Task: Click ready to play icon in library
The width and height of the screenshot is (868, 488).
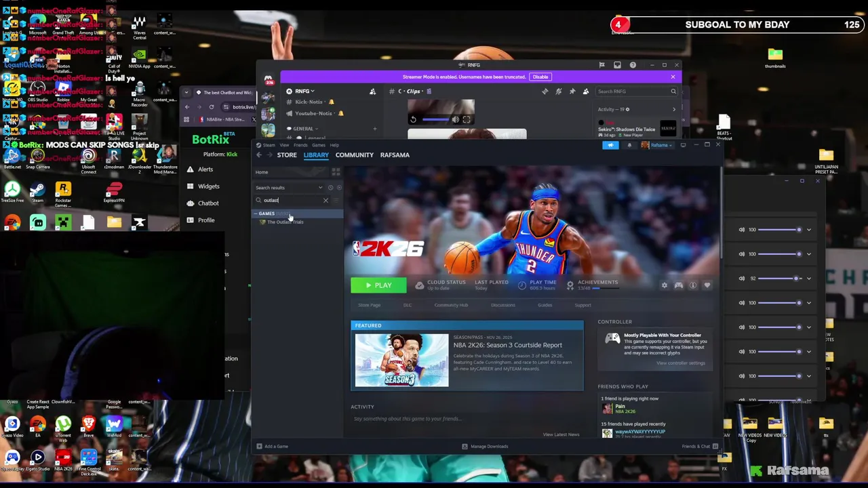Action: tap(338, 188)
